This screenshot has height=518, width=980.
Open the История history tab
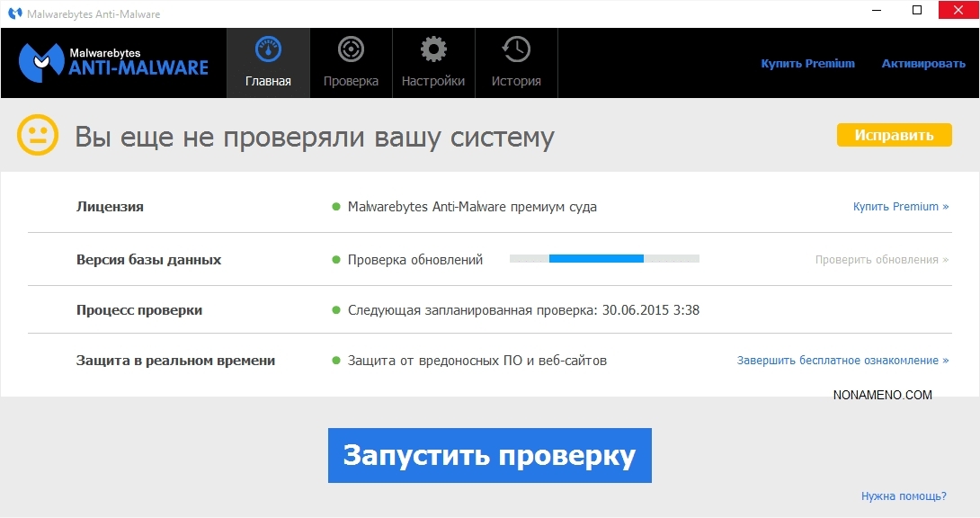[516, 63]
